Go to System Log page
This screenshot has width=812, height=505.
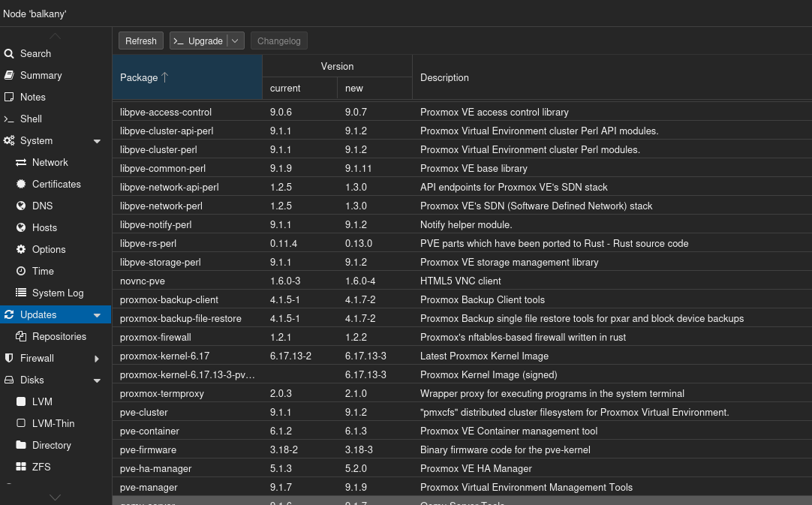(58, 293)
